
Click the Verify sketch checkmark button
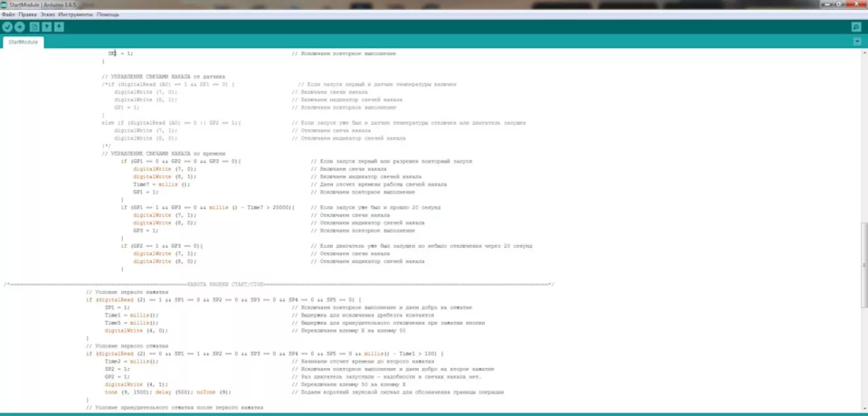[x=7, y=27]
